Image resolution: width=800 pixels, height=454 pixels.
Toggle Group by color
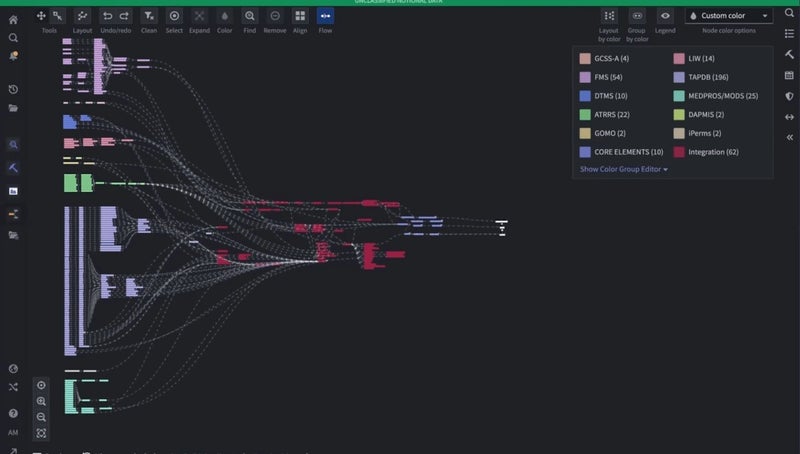pyautogui.click(x=637, y=16)
